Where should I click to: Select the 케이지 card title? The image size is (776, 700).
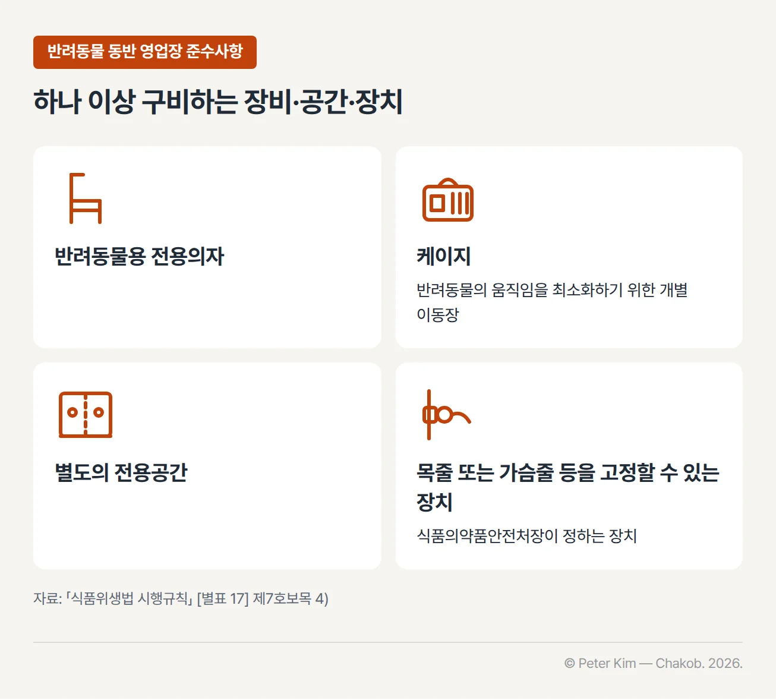pyautogui.click(x=444, y=256)
